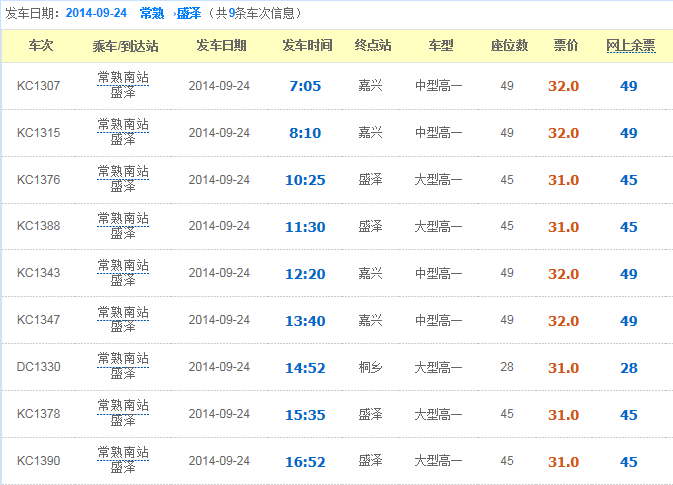Select the 16:52 departure time
The width and height of the screenshot is (673, 485).
(305, 462)
